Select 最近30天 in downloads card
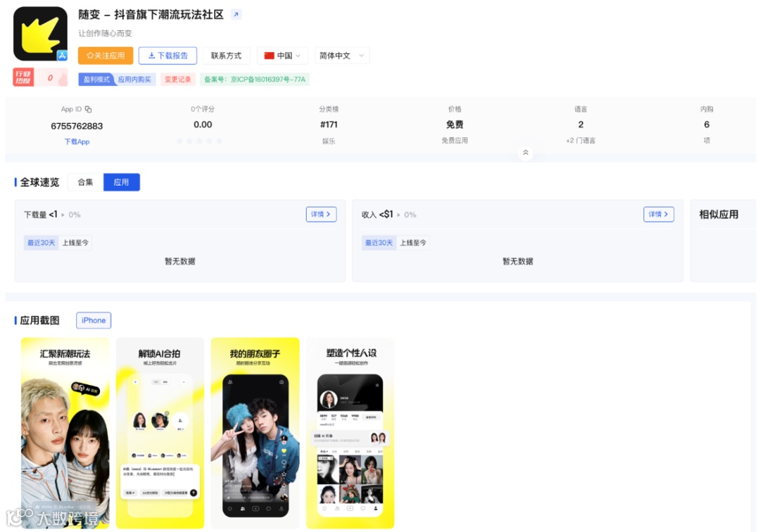The image size is (760, 532). (x=42, y=243)
